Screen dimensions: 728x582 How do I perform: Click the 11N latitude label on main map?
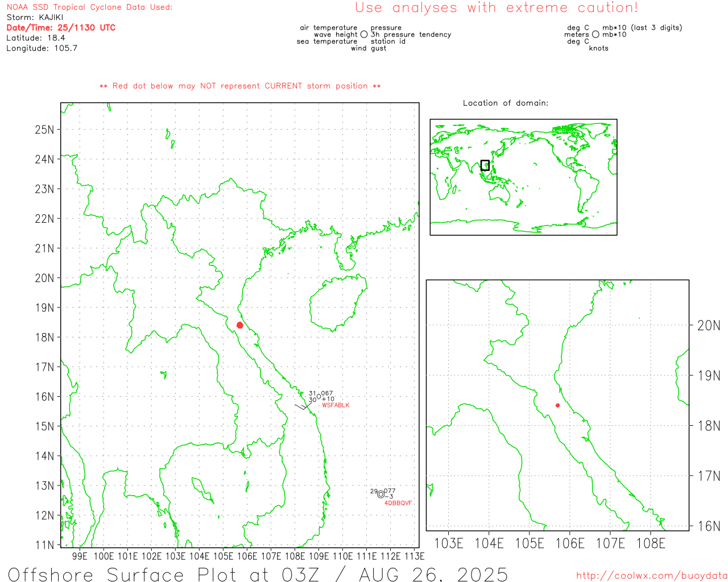click(x=44, y=545)
